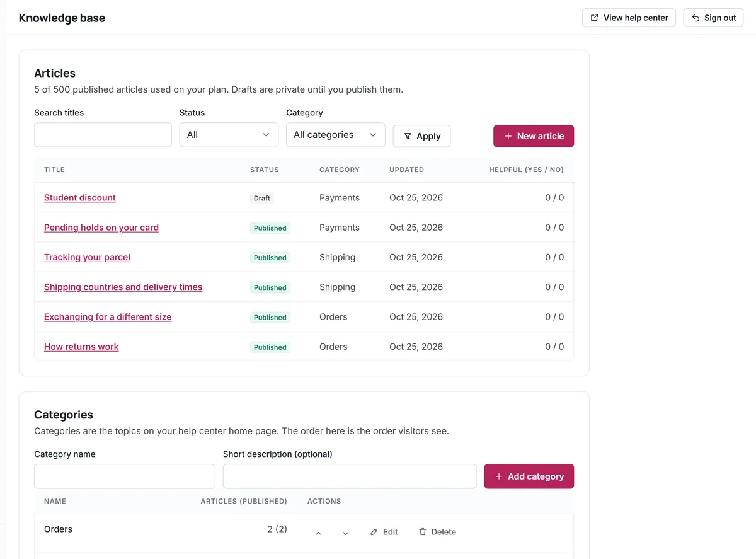Viewport: 756px width, 559px height.
Task: Apply the article filters
Action: point(421,136)
